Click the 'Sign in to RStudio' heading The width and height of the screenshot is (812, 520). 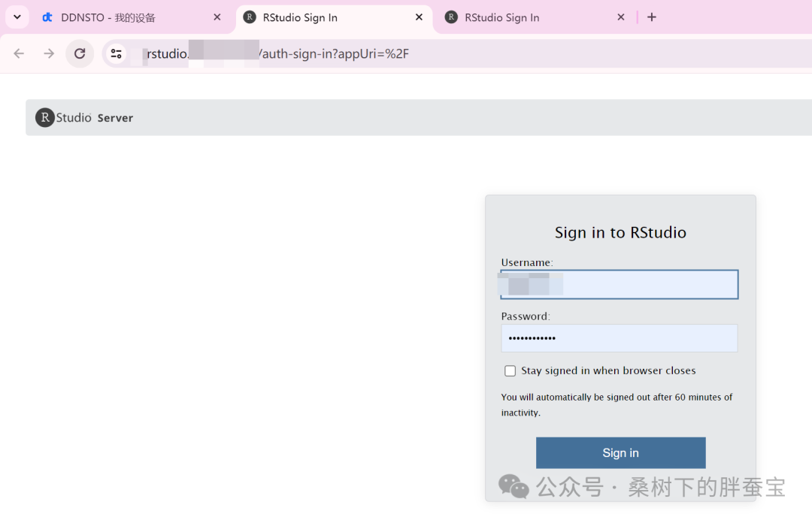[620, 233]
